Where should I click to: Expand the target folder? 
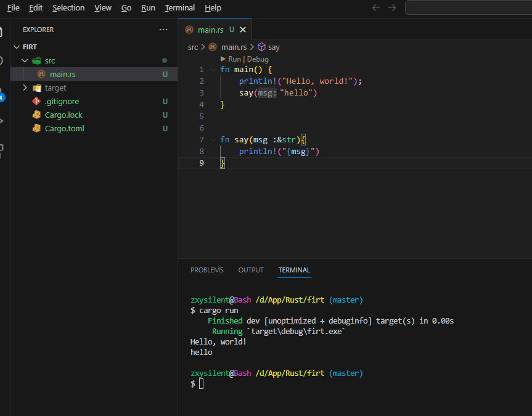point(25,88)
